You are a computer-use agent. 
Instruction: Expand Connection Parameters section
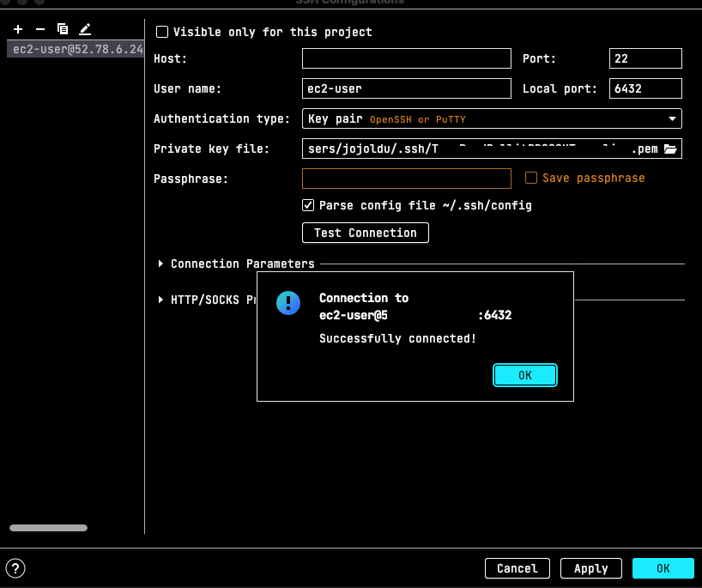click(x=160, y=264)
